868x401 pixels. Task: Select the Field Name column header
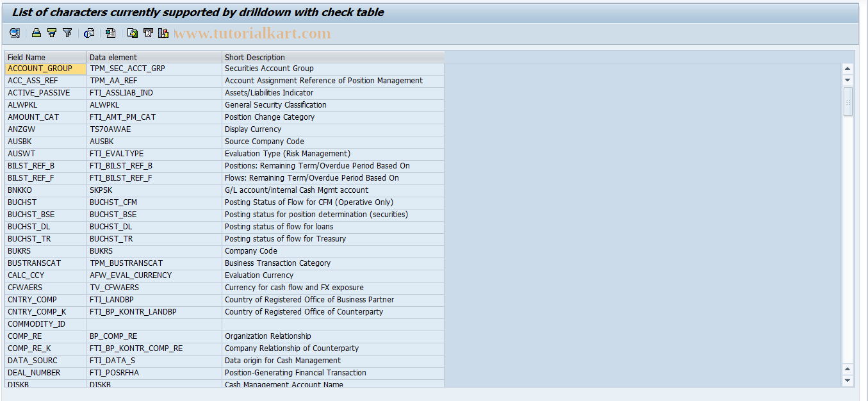point(45,57)
